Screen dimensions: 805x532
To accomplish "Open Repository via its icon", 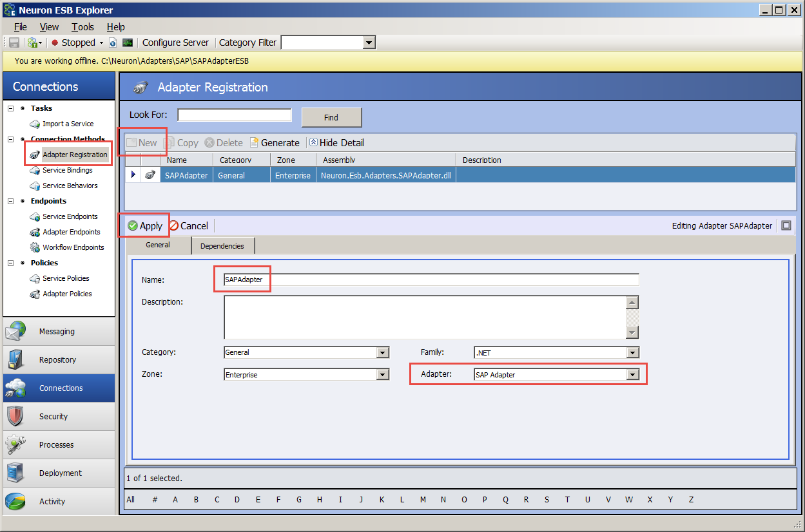I will coord(15,360).
